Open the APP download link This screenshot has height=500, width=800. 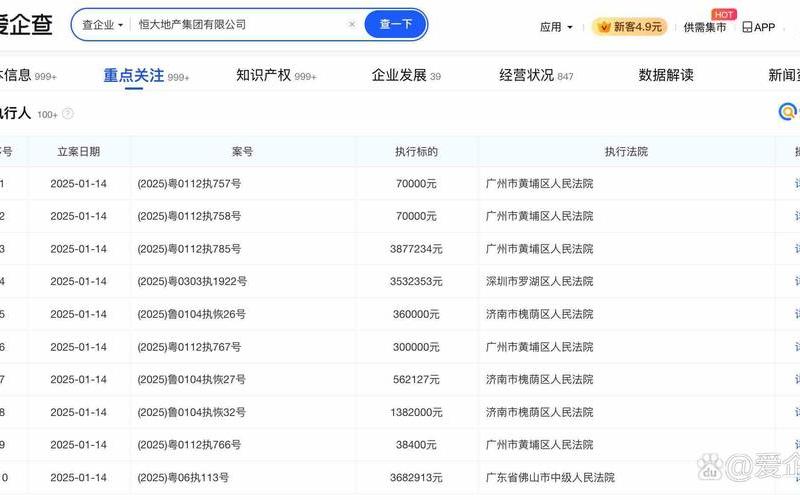tap(759, 27)
